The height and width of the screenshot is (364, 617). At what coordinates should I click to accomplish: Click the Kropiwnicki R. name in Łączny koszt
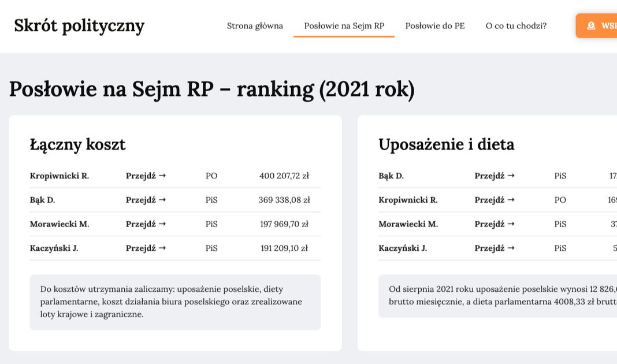click(x=60, y=176)
